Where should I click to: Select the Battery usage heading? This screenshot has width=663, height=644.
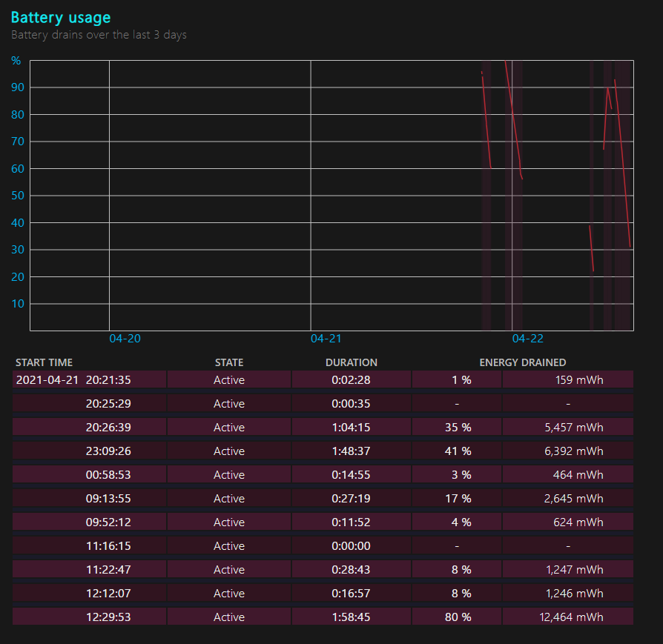pos(61,18)
